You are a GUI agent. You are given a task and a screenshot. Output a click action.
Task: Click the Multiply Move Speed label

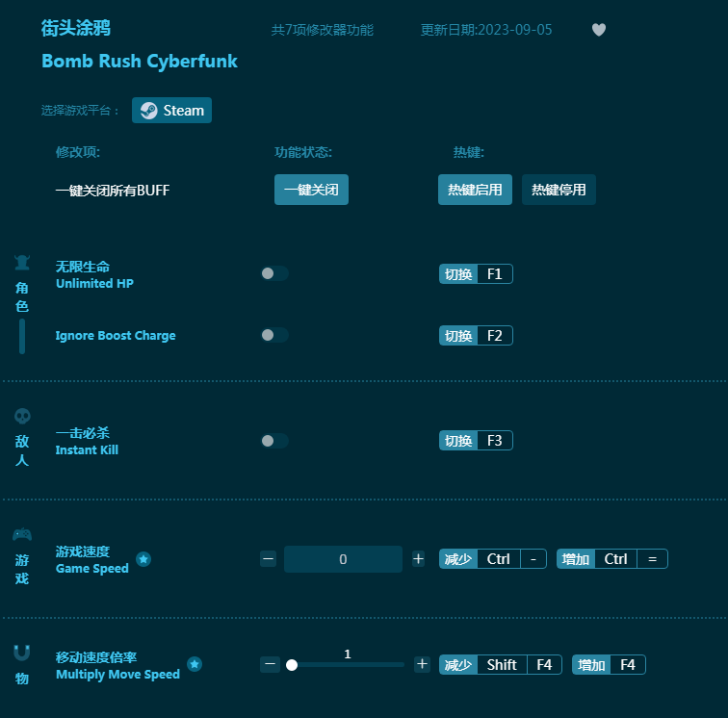tap(117, 674)
